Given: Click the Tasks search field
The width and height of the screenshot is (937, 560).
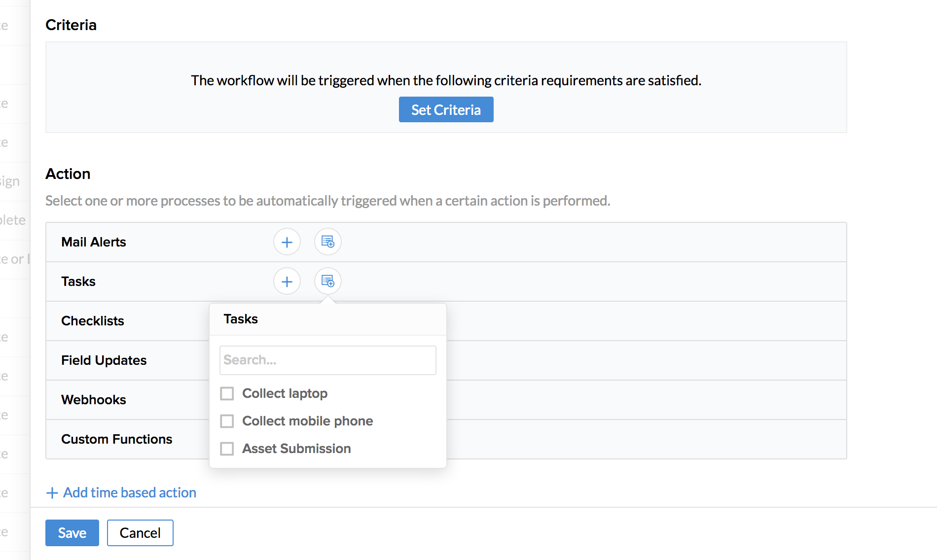Looking at the screenshot, I should click(x=328, y=360).
